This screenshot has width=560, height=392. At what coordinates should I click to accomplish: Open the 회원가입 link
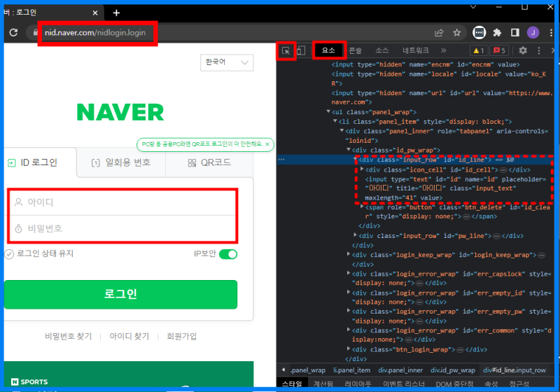click(182, 336)
